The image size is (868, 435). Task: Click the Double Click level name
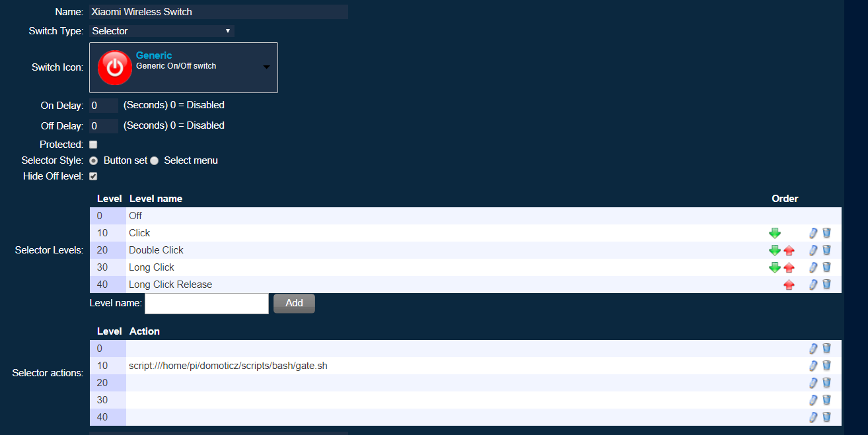coord(156,250)
